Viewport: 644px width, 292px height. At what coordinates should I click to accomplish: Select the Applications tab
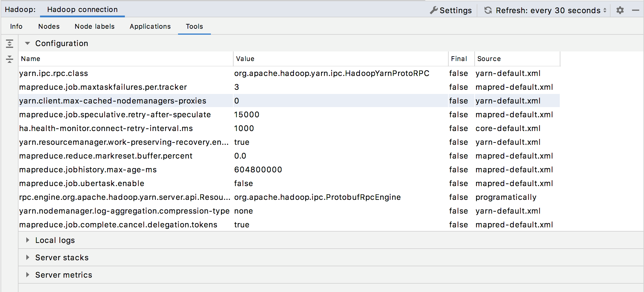(x=150, y=26)
